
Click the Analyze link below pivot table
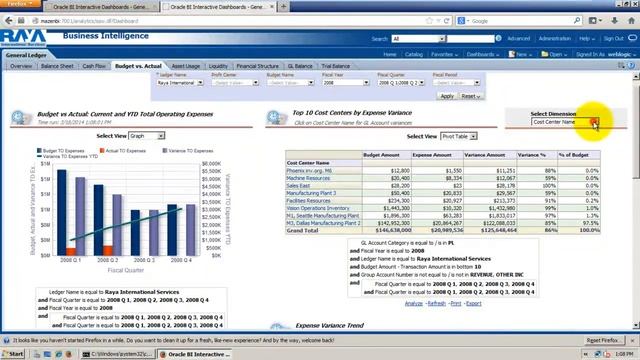[413, 303]
